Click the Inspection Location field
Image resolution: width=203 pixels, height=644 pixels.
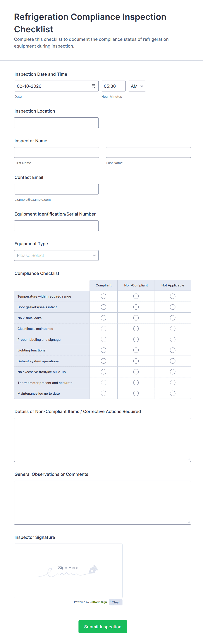click(x=56, y=123)
